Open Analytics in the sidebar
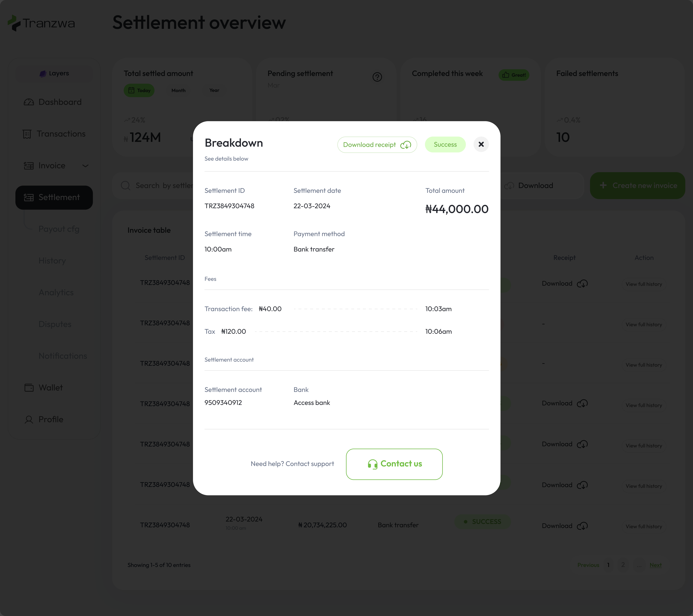The height and width of the screenshot is (616, 693). point(56,292)
